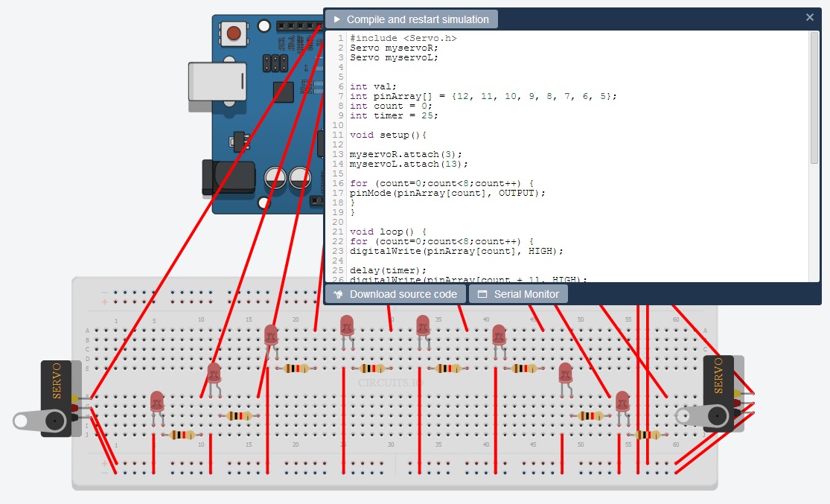Select a resistor near the breadboard center

pyautogui.click(x=372, y=369)
